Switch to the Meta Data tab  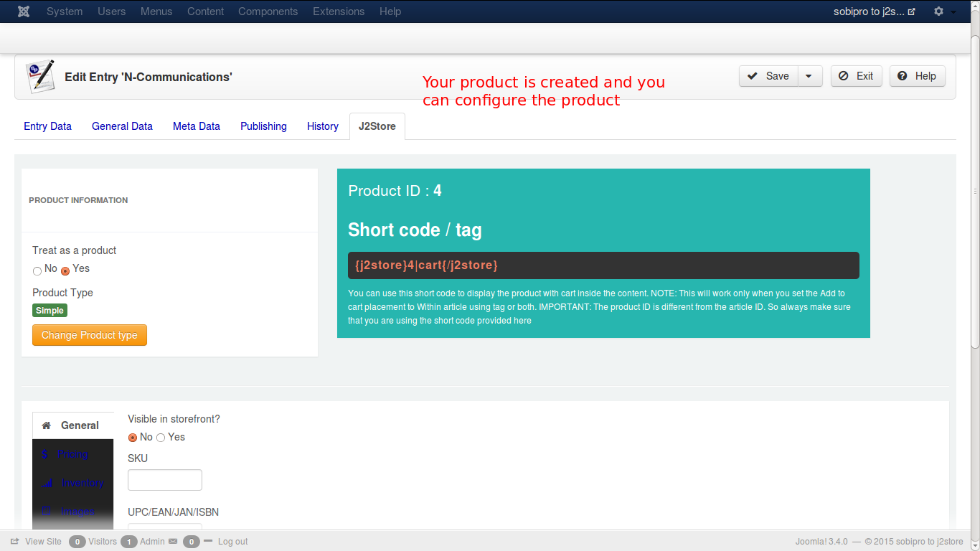(197, 126)
